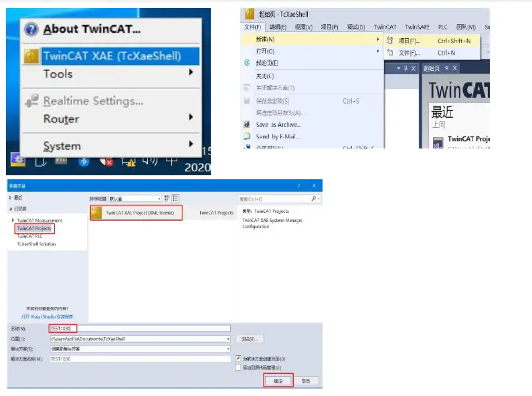Click the magnifier search icon in the dialog
Screen dimensions: 532x396
tap(314, 199)
